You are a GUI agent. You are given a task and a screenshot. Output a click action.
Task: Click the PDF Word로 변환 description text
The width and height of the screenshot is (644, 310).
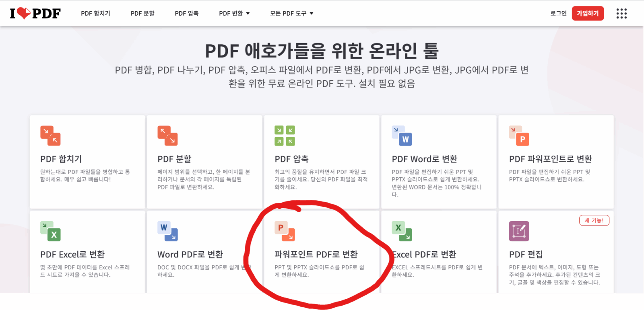[437, 183]
